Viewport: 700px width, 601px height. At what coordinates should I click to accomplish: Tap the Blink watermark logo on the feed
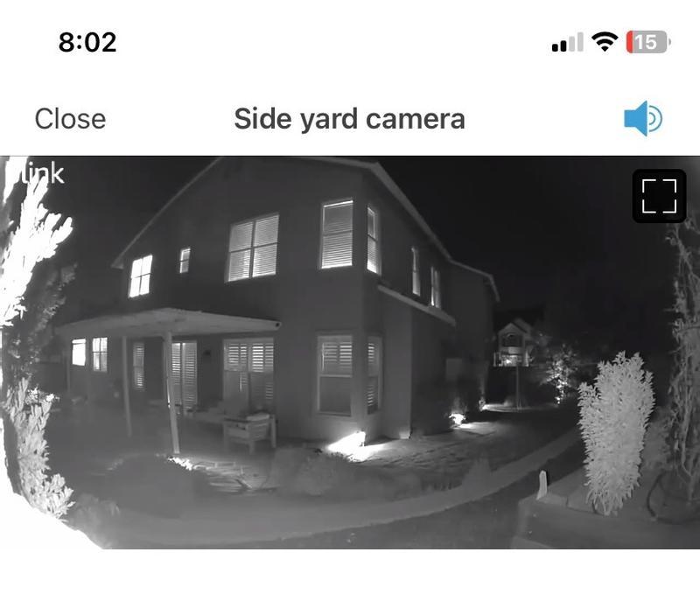42,173
